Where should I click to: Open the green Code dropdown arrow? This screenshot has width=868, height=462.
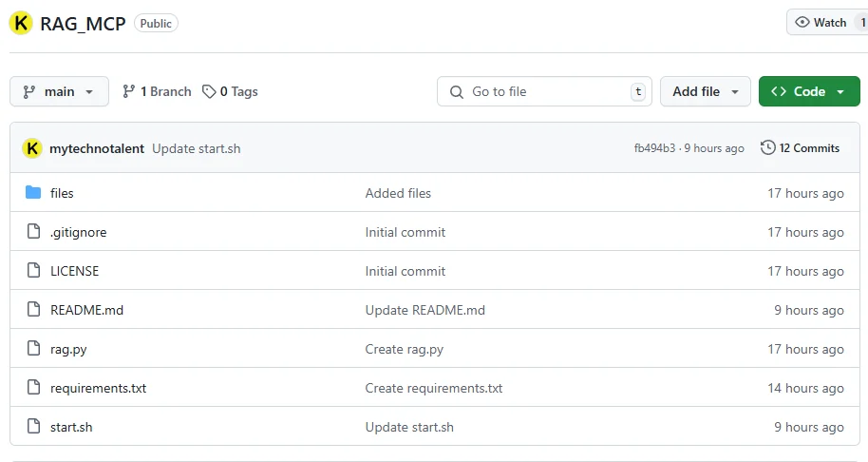(x=840, y=92)
